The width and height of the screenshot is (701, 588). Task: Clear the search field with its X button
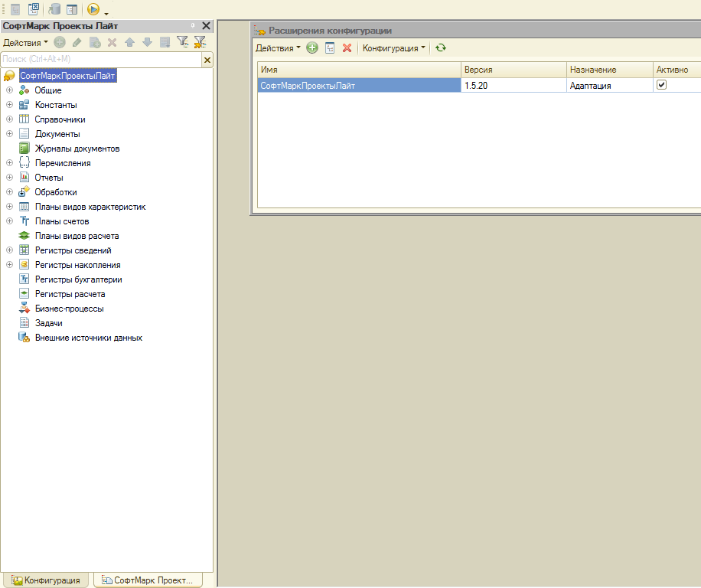[x=207, y=60]
